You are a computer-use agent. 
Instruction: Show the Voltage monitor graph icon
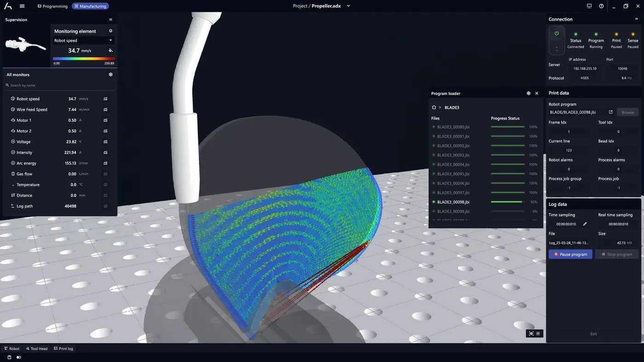click(x=105, y=142)
